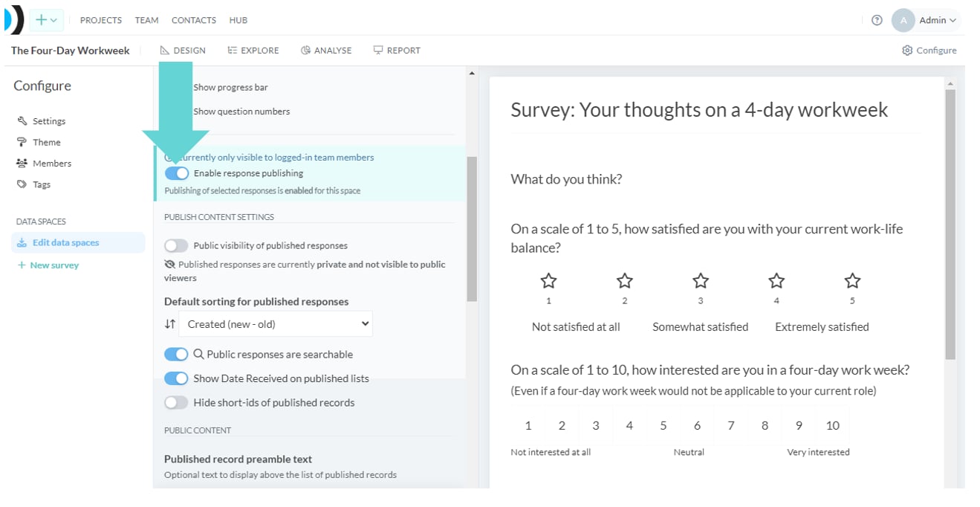The image size is (980, 507).
Task: Expand the Admin account dropdown
Action: [x=938, y=20]
